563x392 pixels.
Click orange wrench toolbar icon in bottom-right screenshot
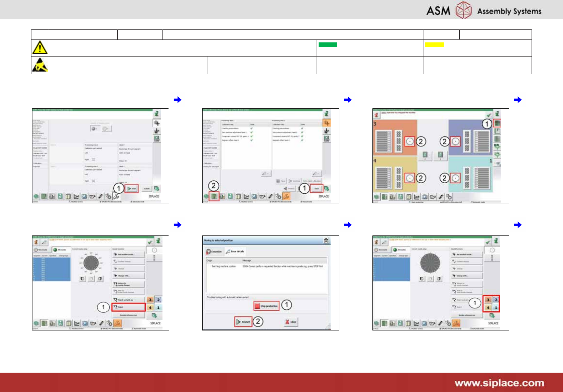coord(456,323)
